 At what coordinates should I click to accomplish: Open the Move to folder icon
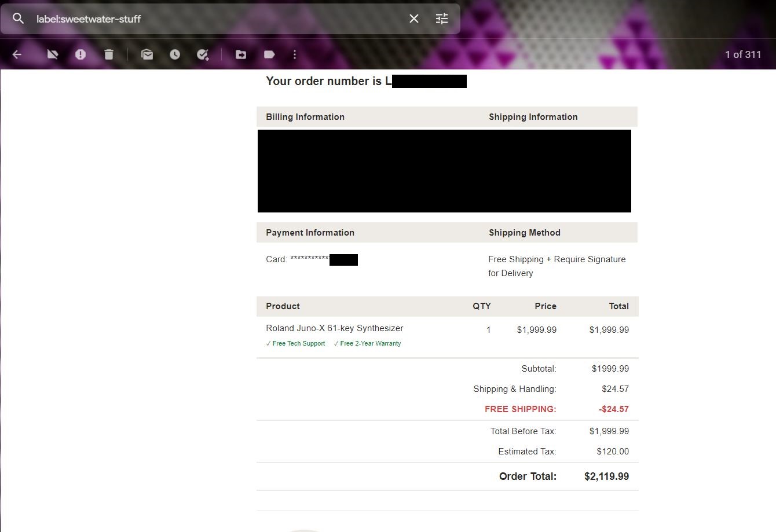241,54
